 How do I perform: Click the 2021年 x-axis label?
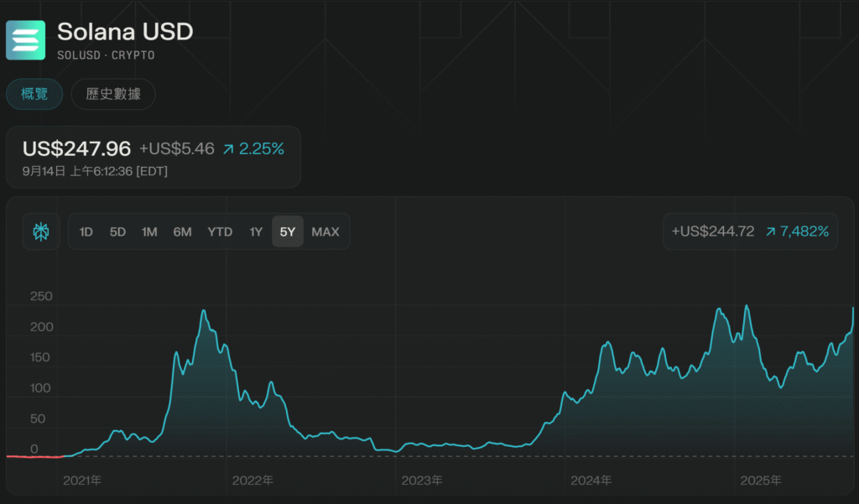82,481
